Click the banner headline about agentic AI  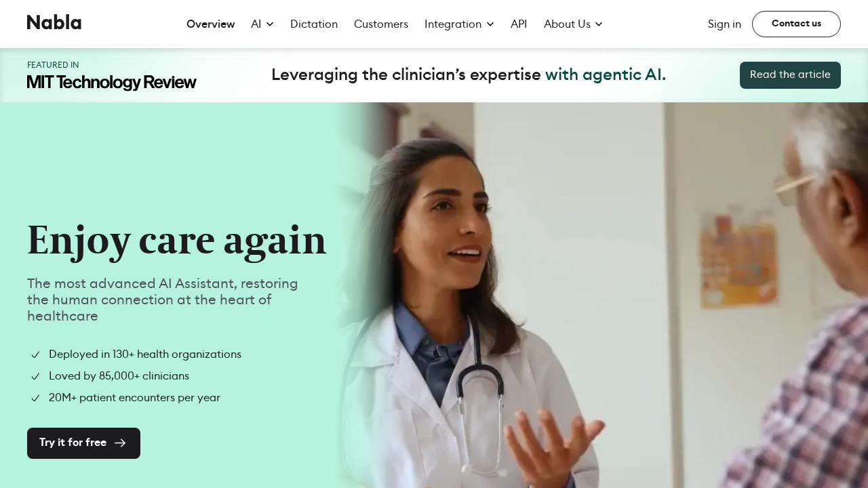[469, 75]
